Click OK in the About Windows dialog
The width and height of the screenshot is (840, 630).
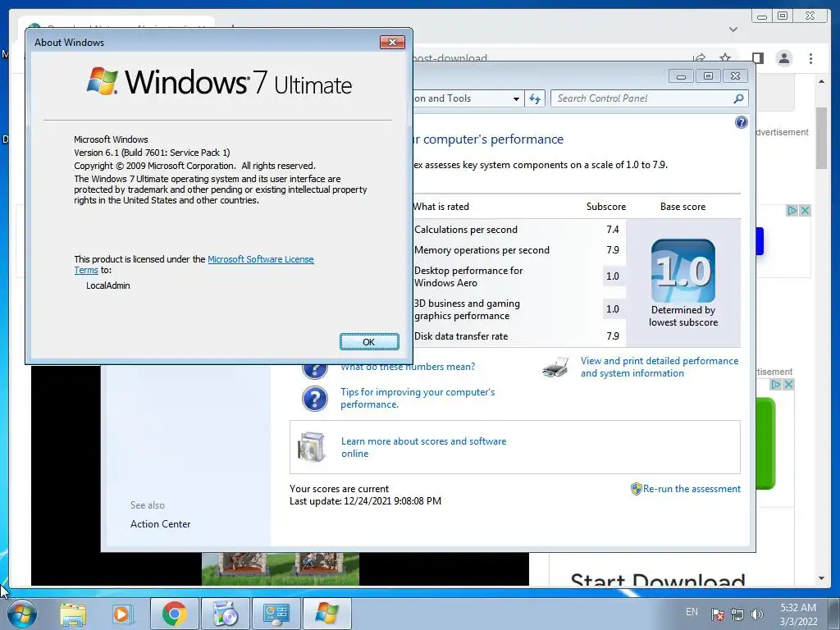(x=369, y=342)
